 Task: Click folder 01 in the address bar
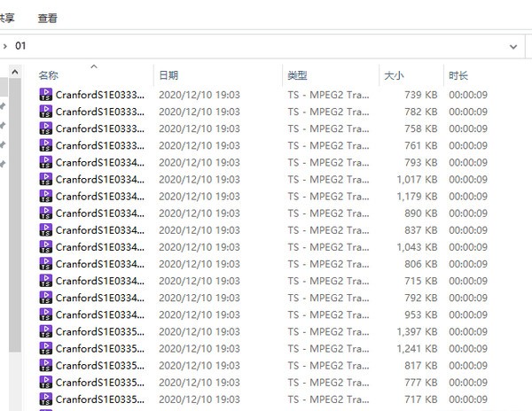pos(20,46)
